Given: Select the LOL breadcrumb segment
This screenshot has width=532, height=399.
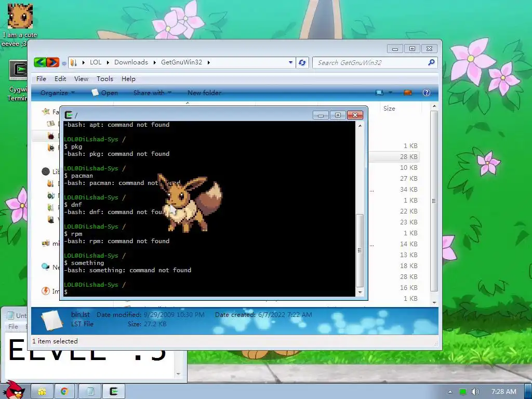Looking at the screenshot, I should click(x=96, y=62).
